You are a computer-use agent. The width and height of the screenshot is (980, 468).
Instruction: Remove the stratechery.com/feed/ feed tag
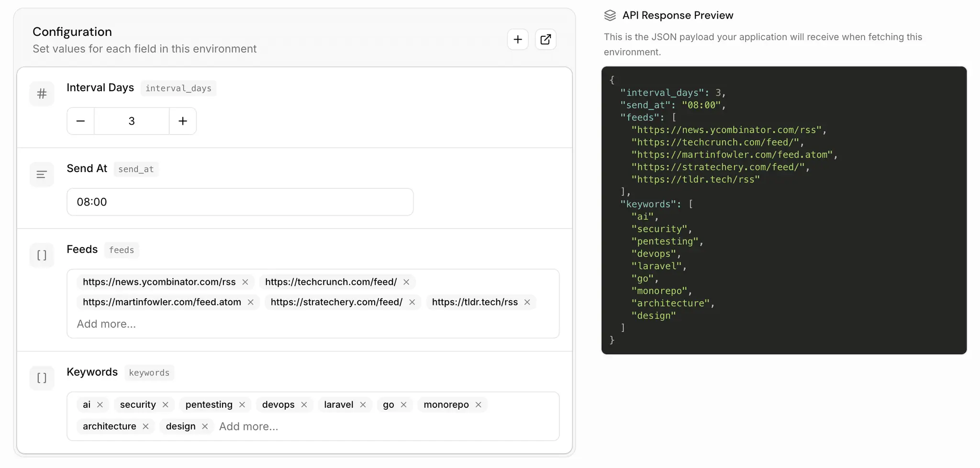pyautogui.click(x=412, y=302)
